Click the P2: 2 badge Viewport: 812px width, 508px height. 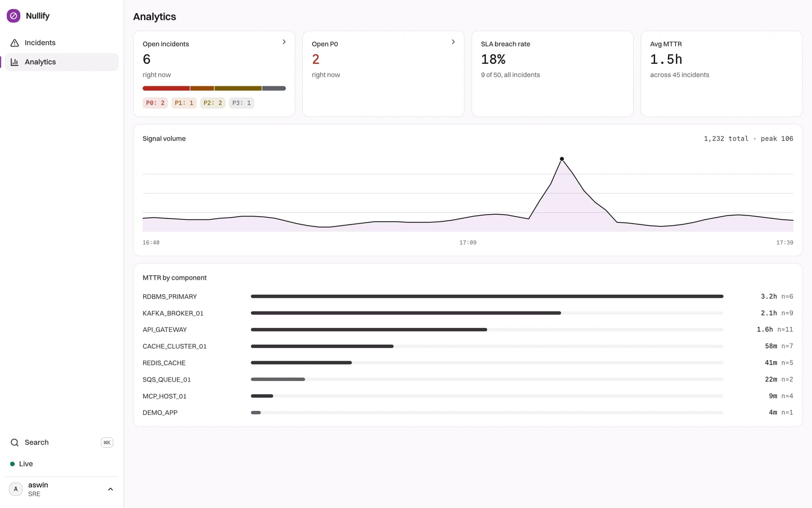click(x=213, y=103)
